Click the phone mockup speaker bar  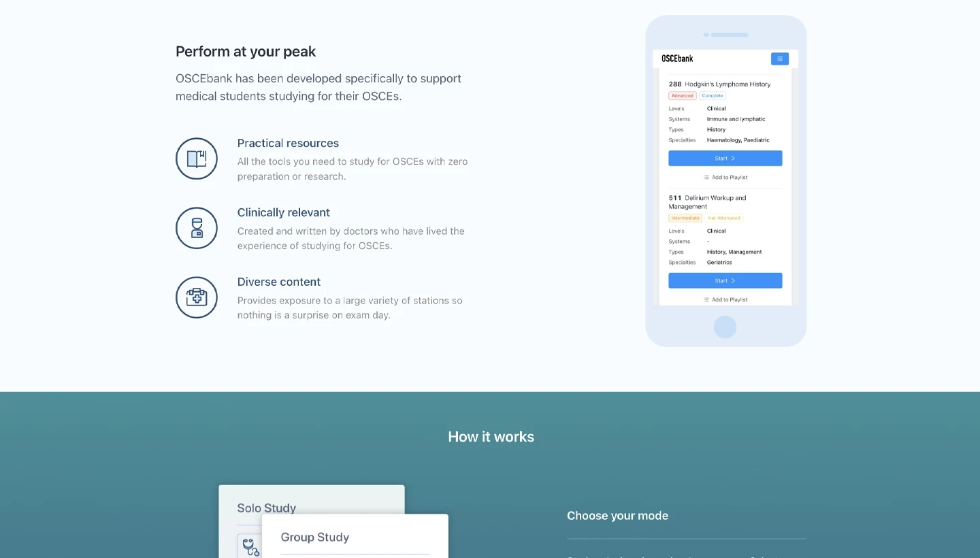click(730, 35)
